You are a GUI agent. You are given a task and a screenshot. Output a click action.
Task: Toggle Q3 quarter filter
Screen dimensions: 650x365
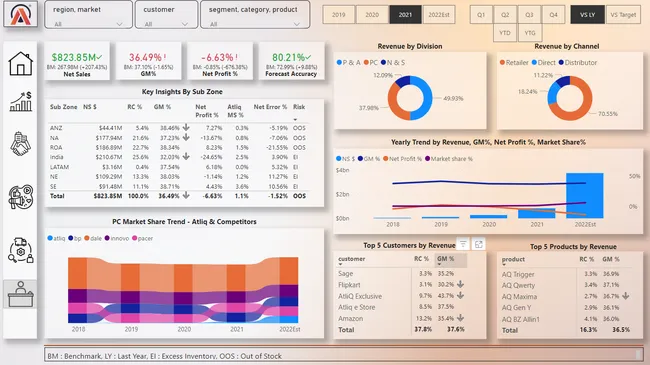529,15
